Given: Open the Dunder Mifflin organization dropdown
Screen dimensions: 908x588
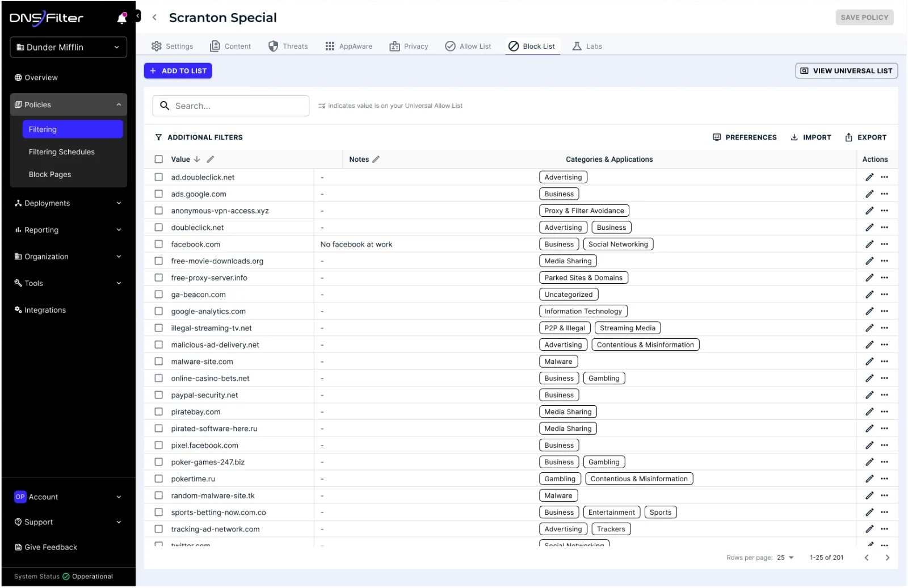Looking at the screenshot, I should coord(68,47).
